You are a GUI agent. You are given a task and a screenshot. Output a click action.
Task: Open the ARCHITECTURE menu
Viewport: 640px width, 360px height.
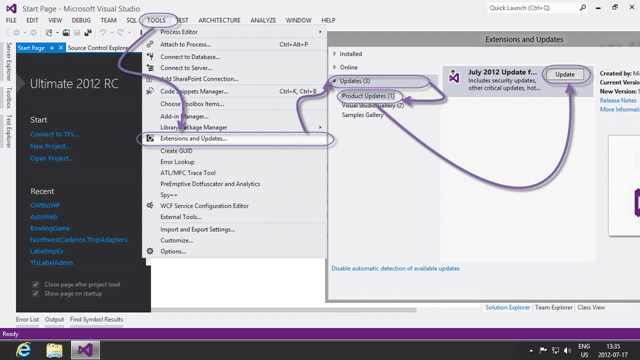pyautogui.click(x=219, y=20)
